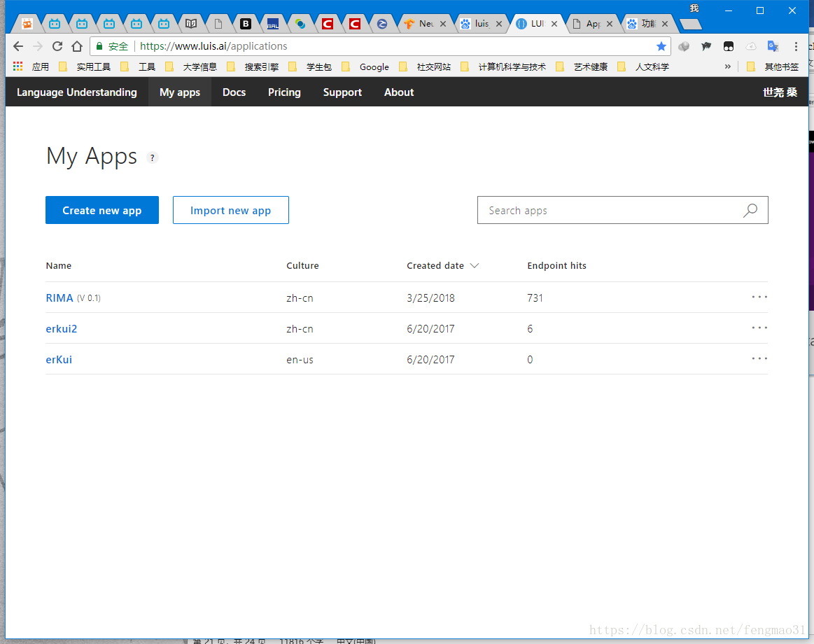Screen dimensions: 814x644
Task: Close the Neu tab
Action: 443,24
